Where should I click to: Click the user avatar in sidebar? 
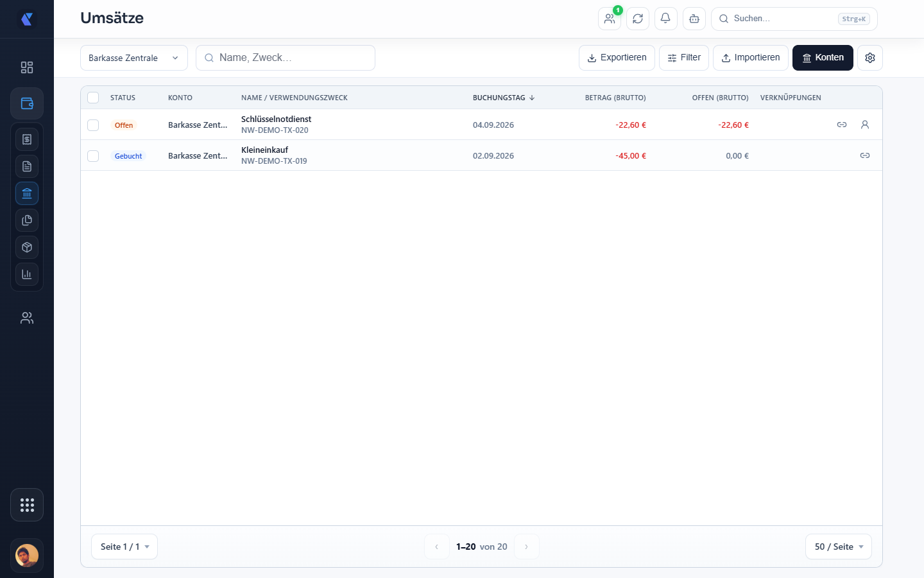point(27,556)
